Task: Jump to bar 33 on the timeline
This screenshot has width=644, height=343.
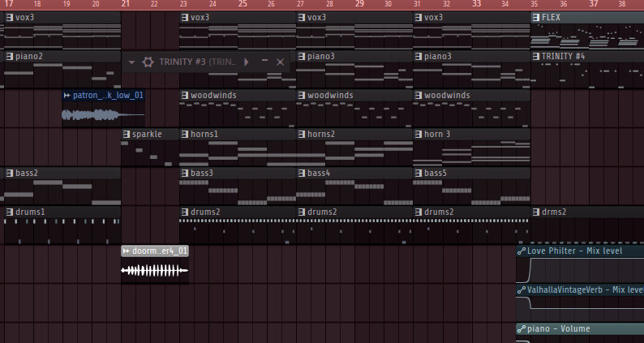Action: [476, 4]
